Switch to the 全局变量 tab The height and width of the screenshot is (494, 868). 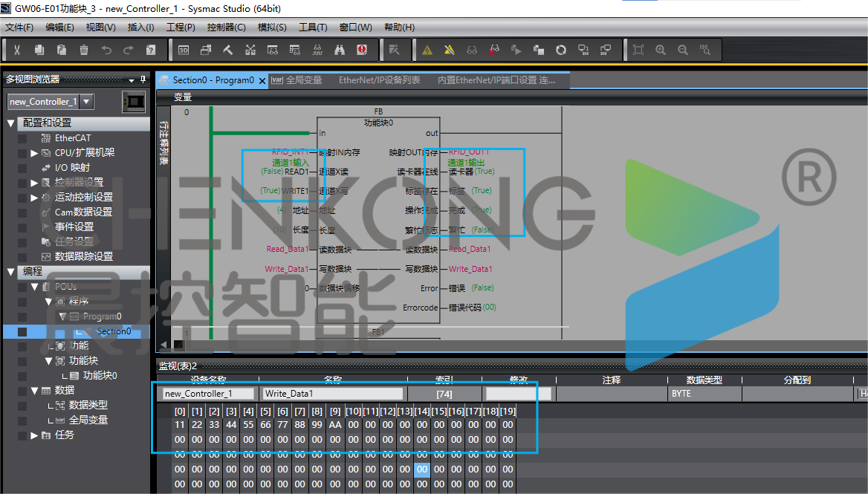[x=297, y=80]
